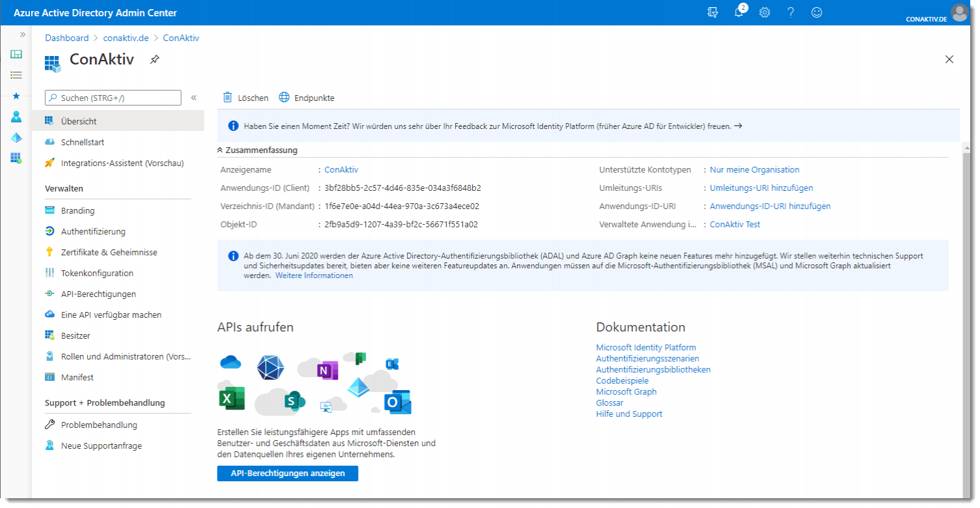Screen dimensions: 980x508
Task: Click the favorites star in the sidebar
Action: 16,96
